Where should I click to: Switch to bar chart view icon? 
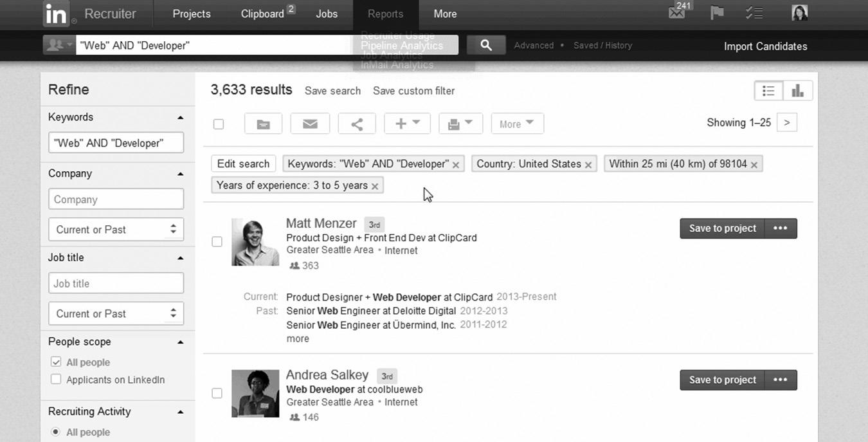(x=798, y=91)
